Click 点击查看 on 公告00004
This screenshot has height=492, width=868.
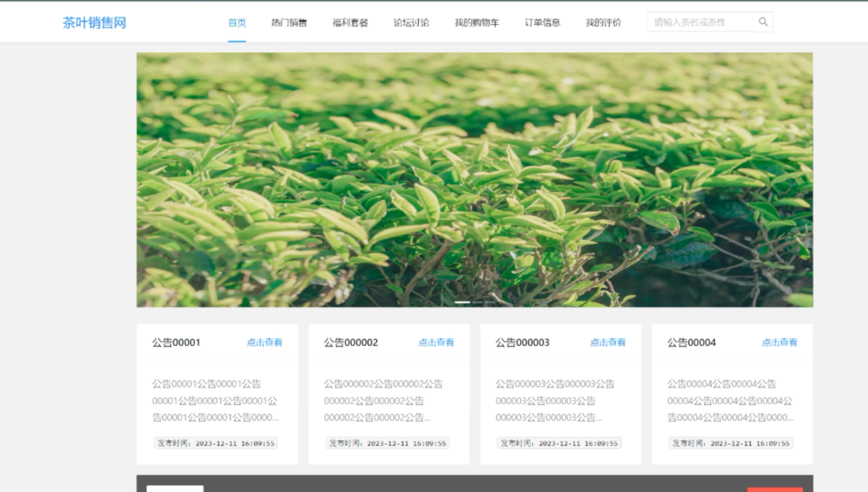[780, 342]
